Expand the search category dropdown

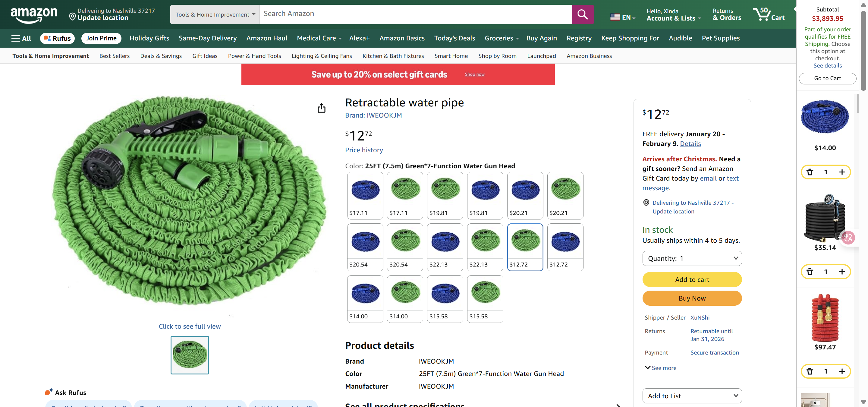point(215,14)
